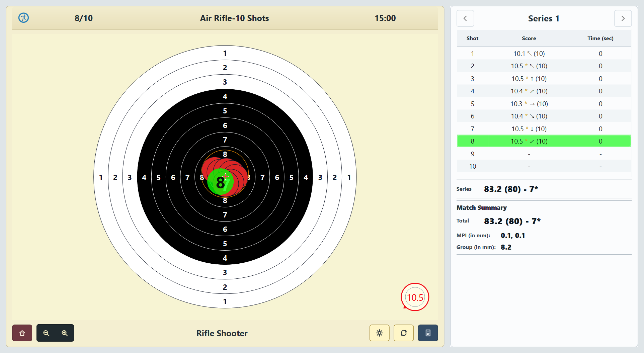Click the Group value 8.2
The height and width of the screenshot is (353, 644).
point(506,247)
